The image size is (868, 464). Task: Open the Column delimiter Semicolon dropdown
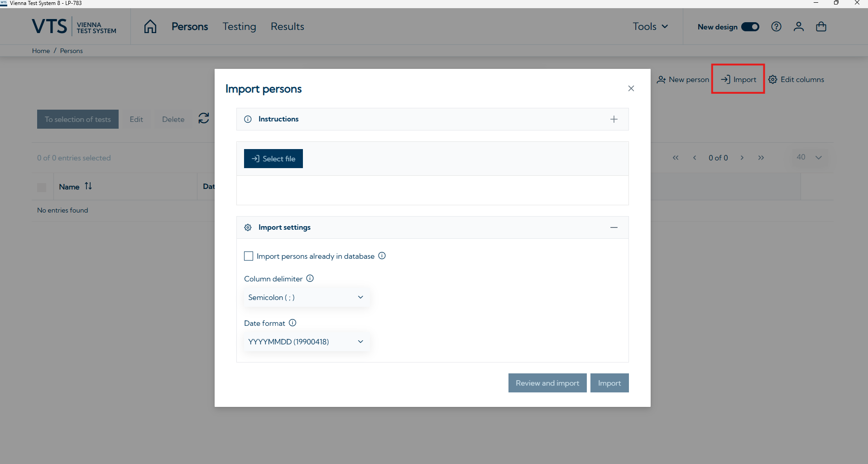coord(307,297)
